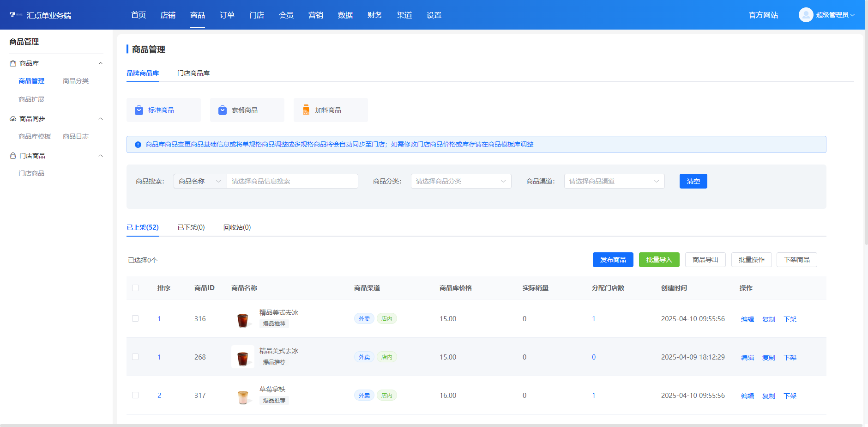Viewport: 868px width, 427px height.
Task: Collapse the 门店商品 sidebar group chevron
Action: [101, 156]
